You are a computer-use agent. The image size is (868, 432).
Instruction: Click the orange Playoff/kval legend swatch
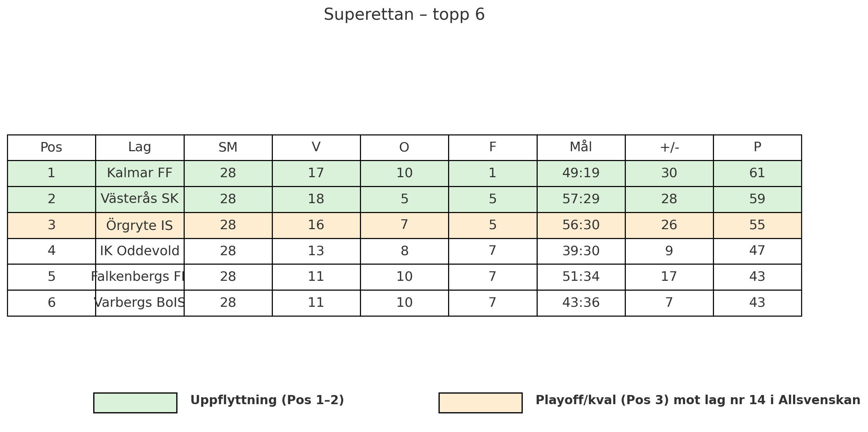click(480, 403)
